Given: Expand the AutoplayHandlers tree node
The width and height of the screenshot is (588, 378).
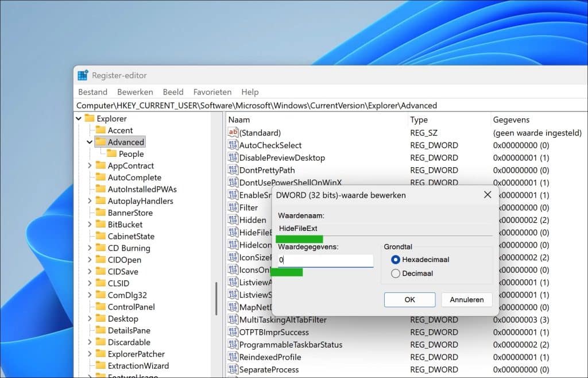Looking at the screenshot, I should tap(90, 201).
